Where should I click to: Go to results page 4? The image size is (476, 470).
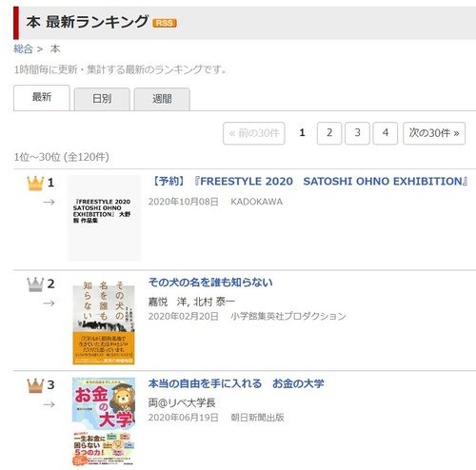click(x=386, y=133)
